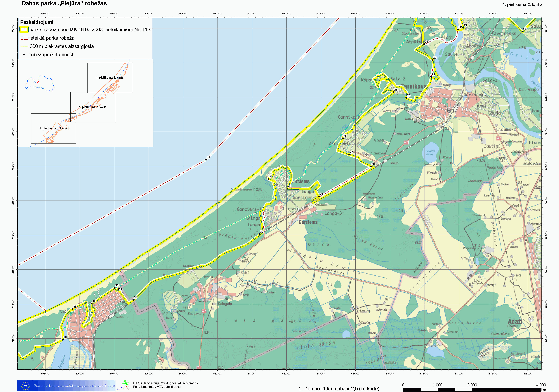Click the black-and-white scale bar
559x392 pixels.
[473, 390]
